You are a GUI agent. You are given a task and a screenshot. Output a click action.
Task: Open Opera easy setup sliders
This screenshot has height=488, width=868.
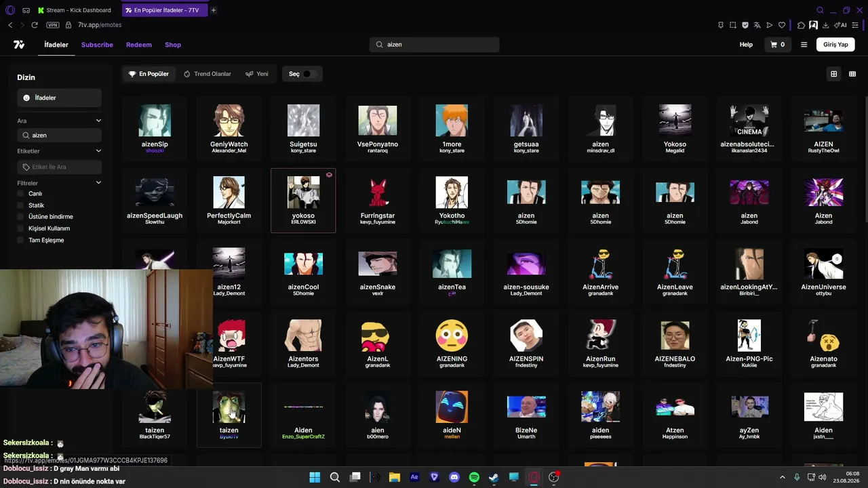click(855, 25)
